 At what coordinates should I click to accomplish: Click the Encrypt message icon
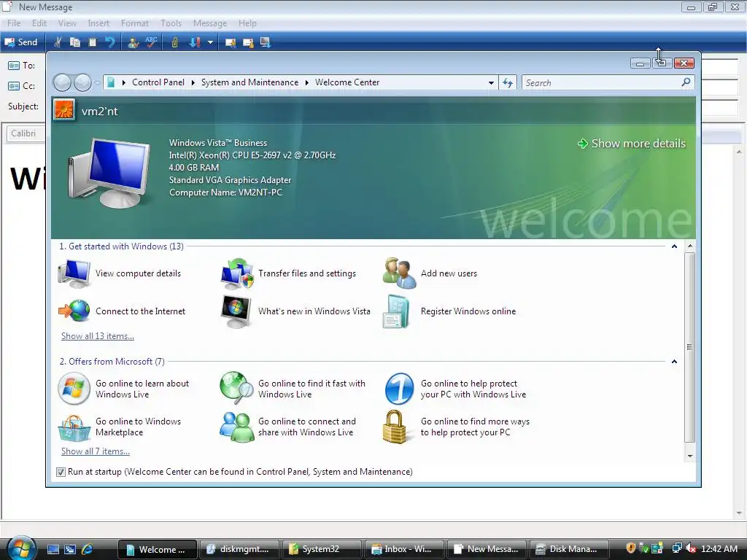(x=248, y=42)
